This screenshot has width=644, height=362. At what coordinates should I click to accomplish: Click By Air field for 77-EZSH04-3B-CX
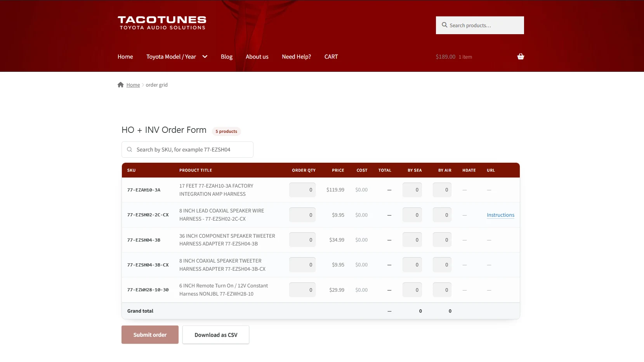(442, 265)
